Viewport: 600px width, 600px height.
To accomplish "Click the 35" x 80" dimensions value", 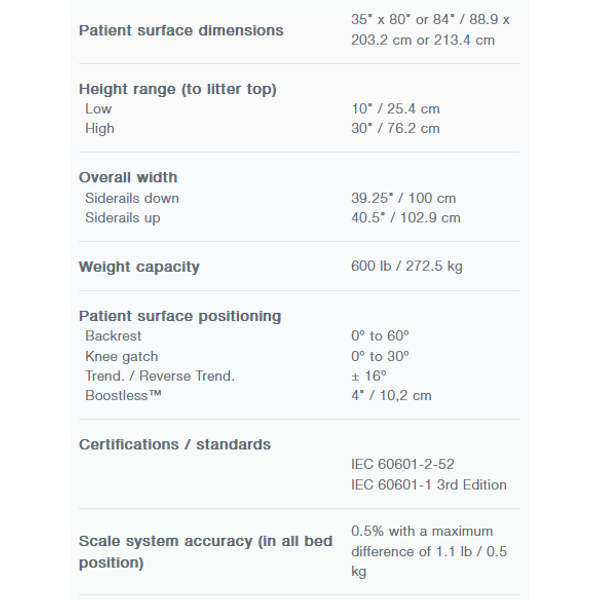I will pyautogui.click(x=430, y=29).
